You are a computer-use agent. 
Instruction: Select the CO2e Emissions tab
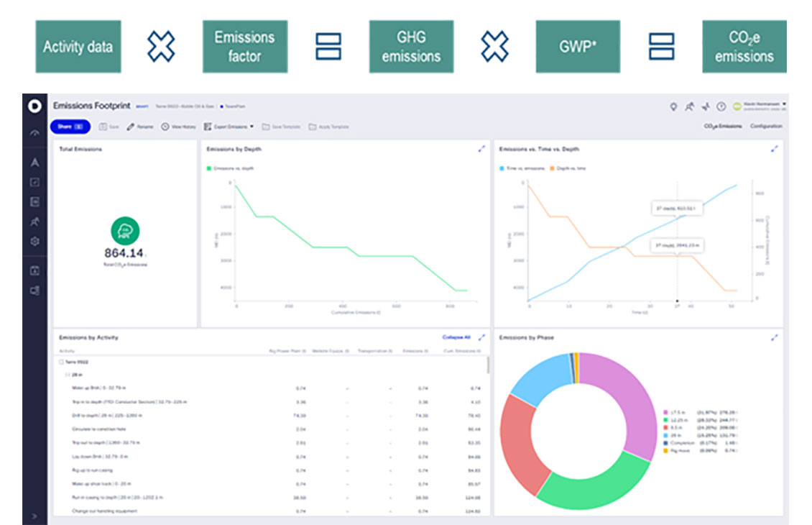click(x=722, y=127)
